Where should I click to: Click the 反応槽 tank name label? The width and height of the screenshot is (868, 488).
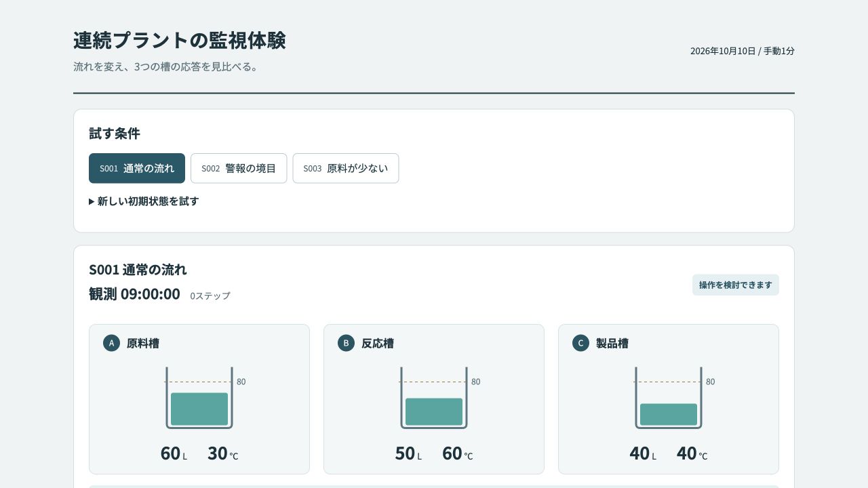point(378,344)
